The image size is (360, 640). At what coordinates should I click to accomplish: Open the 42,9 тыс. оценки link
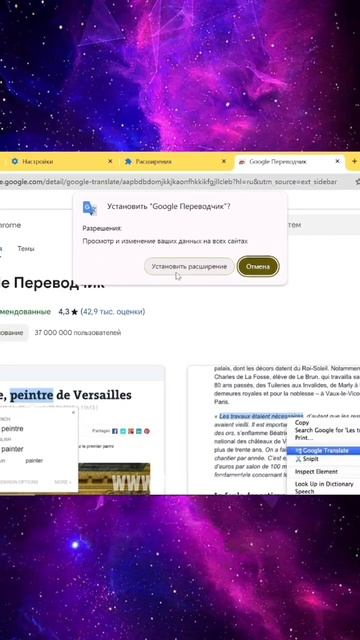[113, 312]
